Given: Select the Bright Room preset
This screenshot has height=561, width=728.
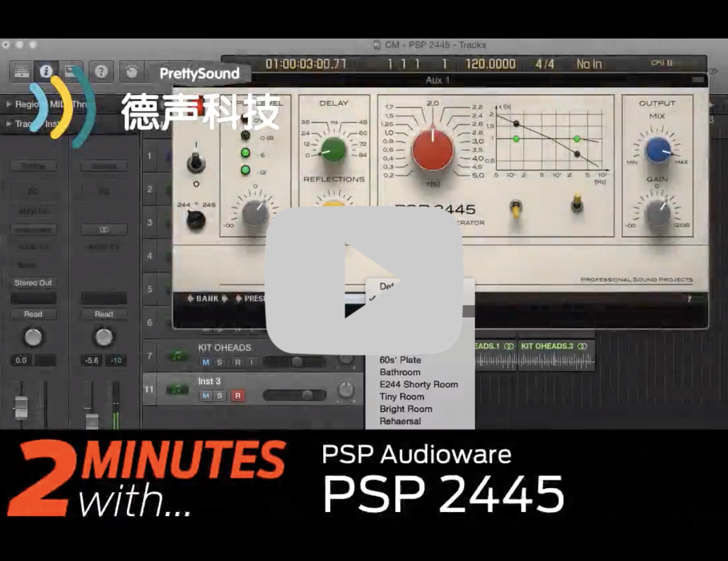Looking at the screenshot, I should click(406, 409).
